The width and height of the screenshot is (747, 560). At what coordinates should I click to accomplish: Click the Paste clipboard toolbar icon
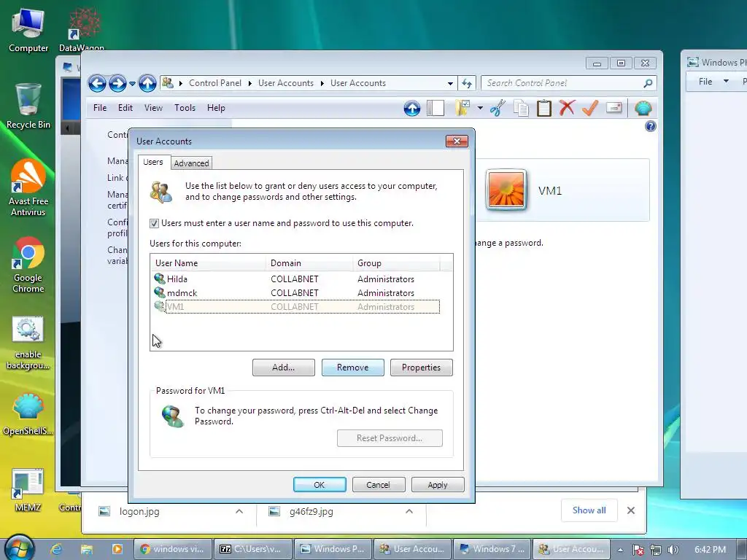coord(544,108)
